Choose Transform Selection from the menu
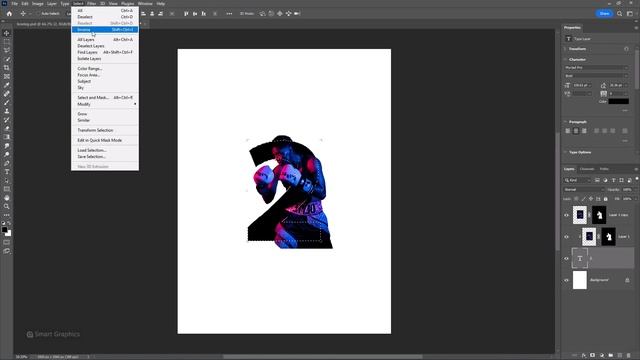640x360 pixels. click(105, 130)
